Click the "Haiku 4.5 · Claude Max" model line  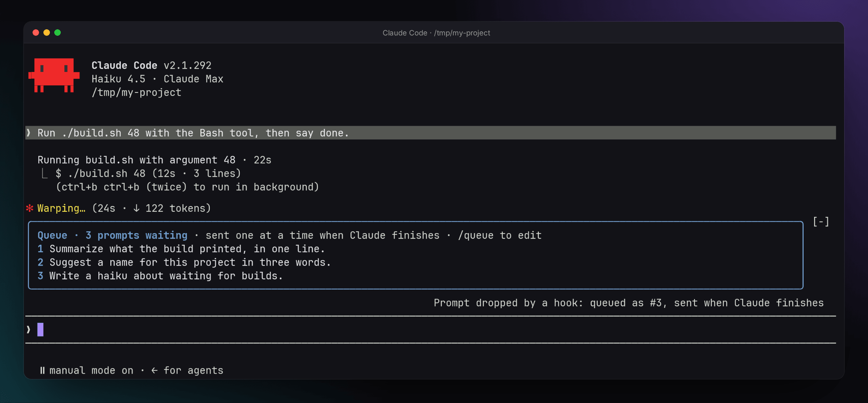click(x=157, y=79)
